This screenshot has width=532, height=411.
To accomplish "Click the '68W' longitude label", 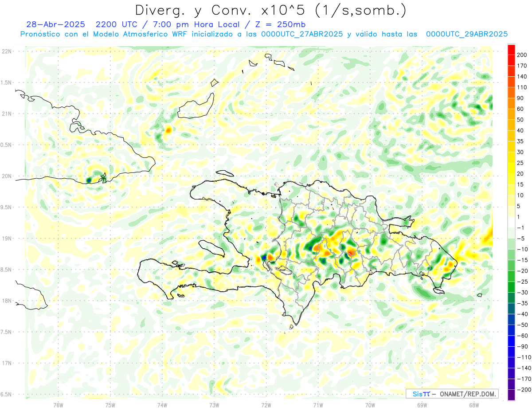I will [474, 405].
